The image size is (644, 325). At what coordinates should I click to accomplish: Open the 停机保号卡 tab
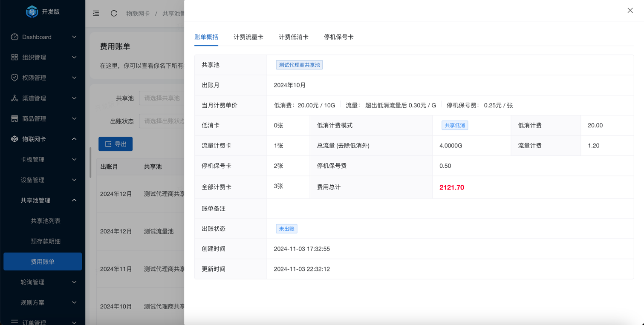[338, 37]
